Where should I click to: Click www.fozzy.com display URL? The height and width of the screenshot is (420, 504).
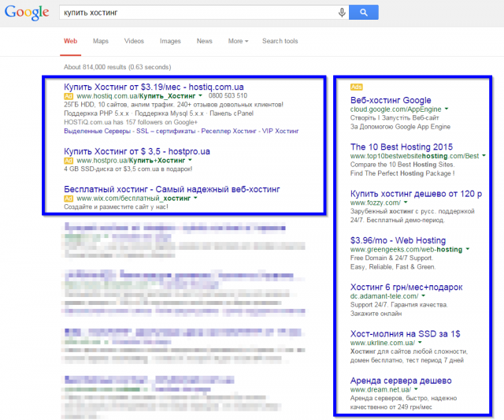coord(376,203)
